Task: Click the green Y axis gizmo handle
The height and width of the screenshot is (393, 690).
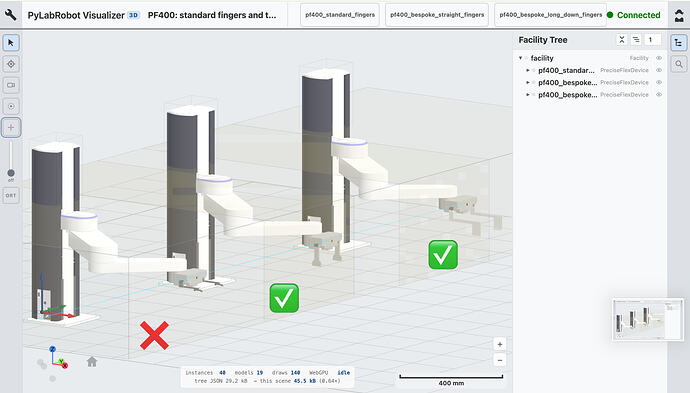Action: coord(61,361)
